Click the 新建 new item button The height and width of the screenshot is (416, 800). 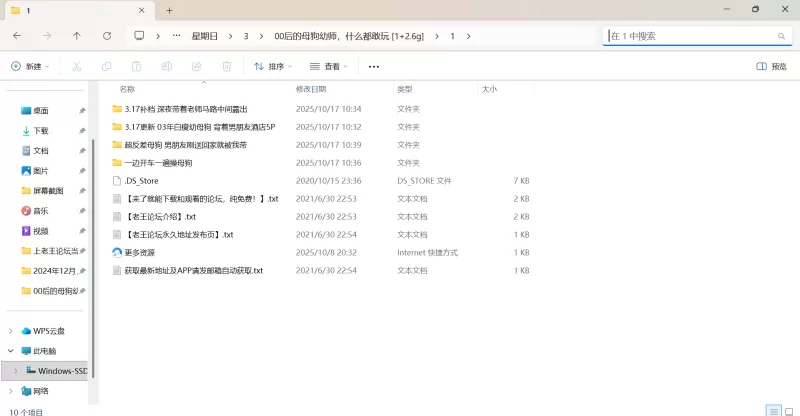(x=30, y=67)
